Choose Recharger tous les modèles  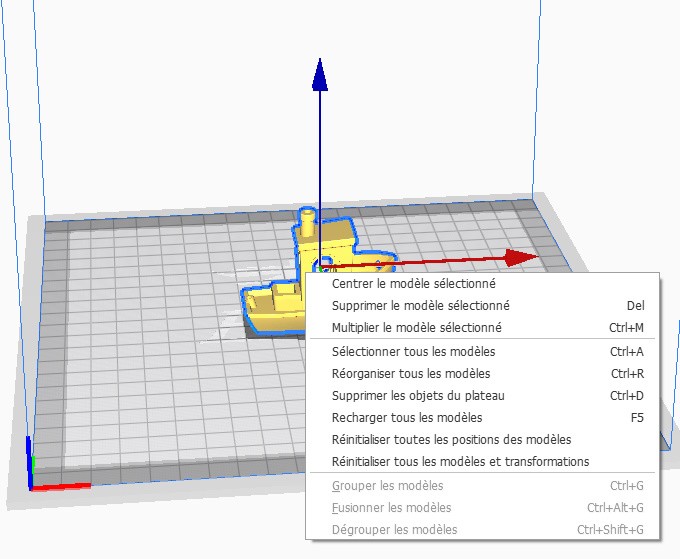(483, 418)
